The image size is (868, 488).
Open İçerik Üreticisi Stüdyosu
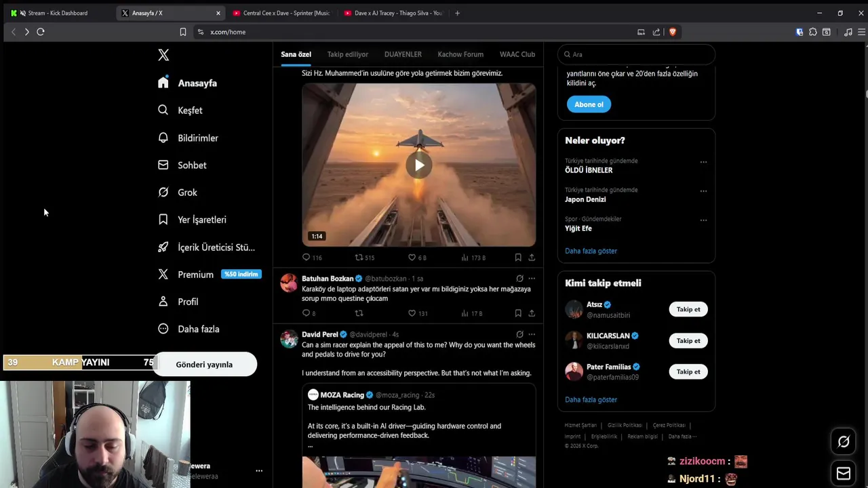pyautogui.click(x=206, y=247)
